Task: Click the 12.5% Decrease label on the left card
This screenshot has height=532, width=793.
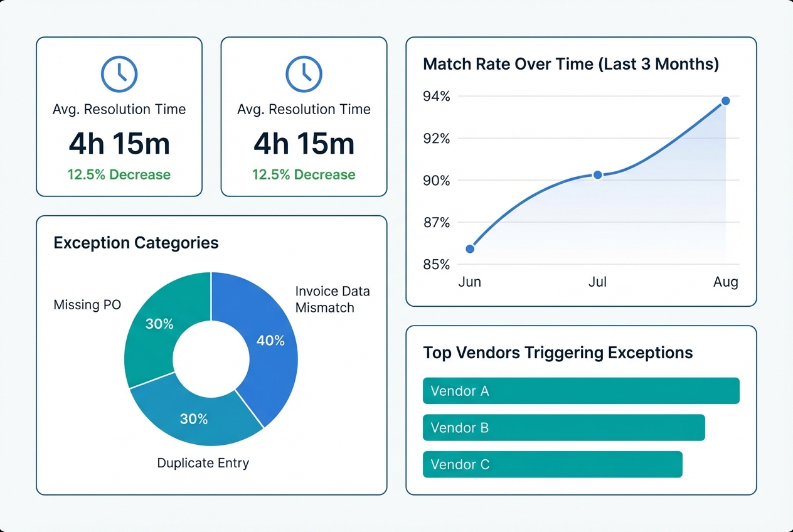Action: pyautogui.click(x=119, y=175)
